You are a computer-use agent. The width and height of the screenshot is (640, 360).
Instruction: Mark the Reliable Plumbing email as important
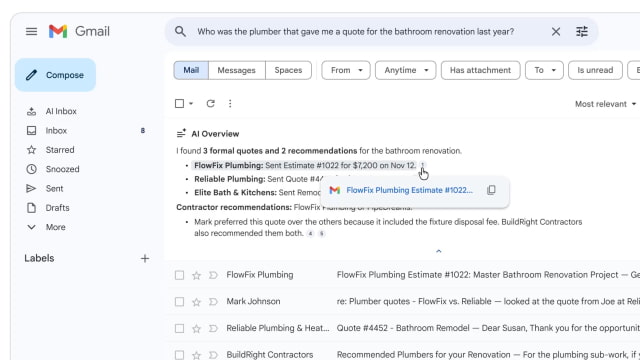click(x=213, y=328)
